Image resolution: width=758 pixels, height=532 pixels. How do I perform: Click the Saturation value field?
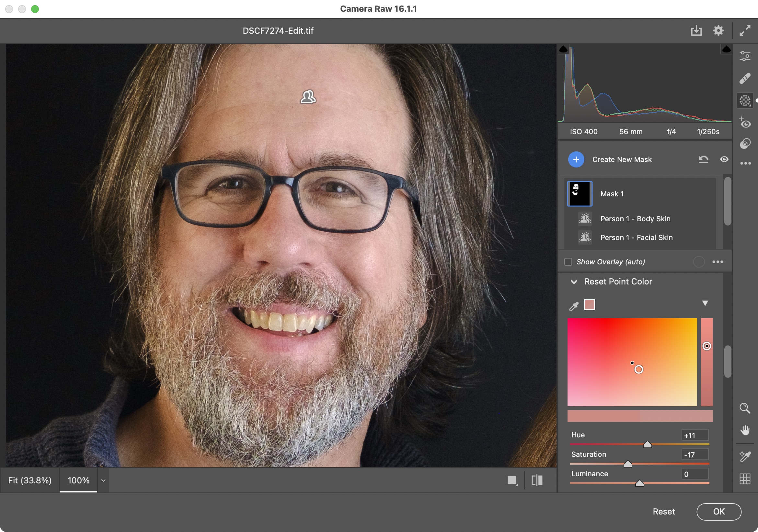point(695,455)
